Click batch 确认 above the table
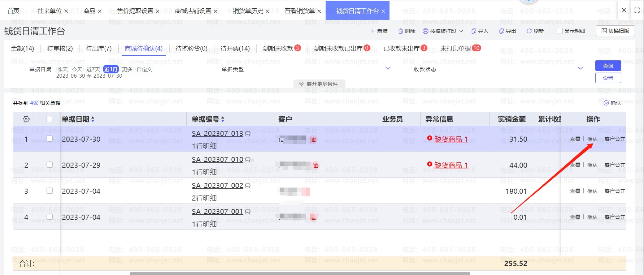The height and width of the screenshot is (275, 644). click(612, 103)
